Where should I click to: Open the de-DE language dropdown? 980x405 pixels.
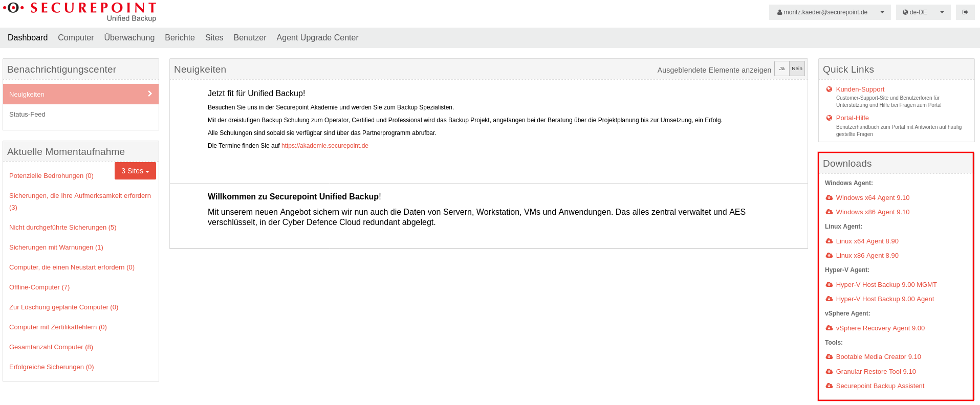pyautogui.click(x=923, y=12)
